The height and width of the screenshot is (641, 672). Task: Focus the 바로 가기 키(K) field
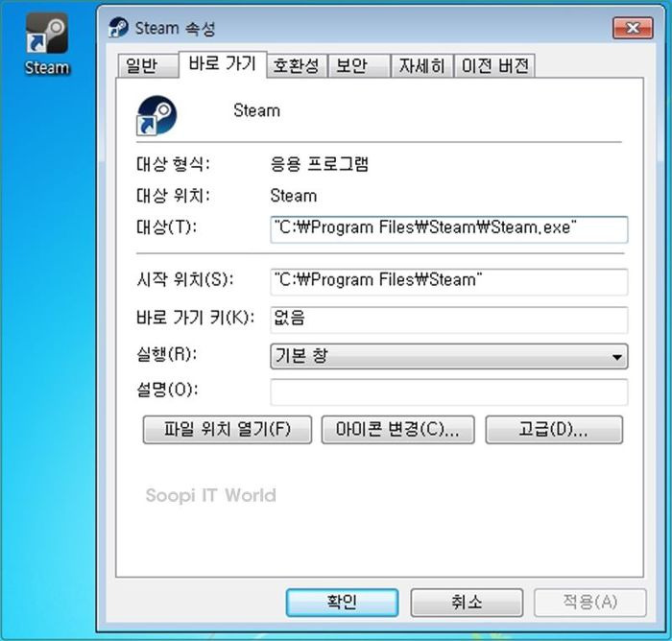448,320
